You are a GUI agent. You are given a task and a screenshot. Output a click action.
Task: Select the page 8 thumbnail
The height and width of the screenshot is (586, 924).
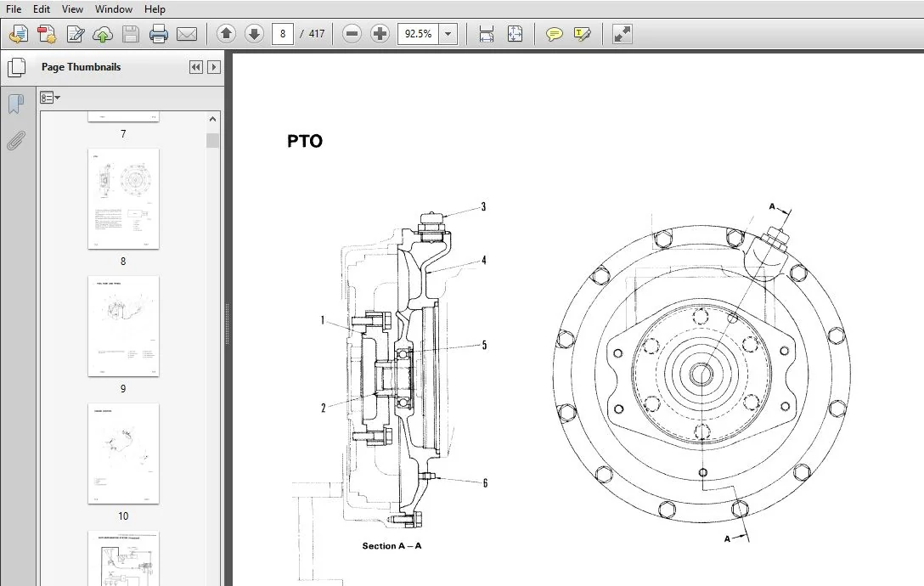124,199
